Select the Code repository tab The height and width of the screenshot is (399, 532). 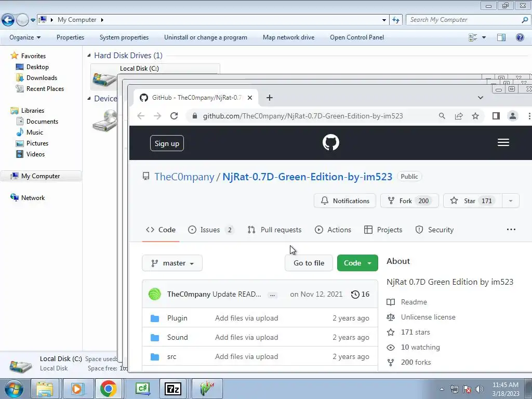pyautogui.click(x=161, y=230)
